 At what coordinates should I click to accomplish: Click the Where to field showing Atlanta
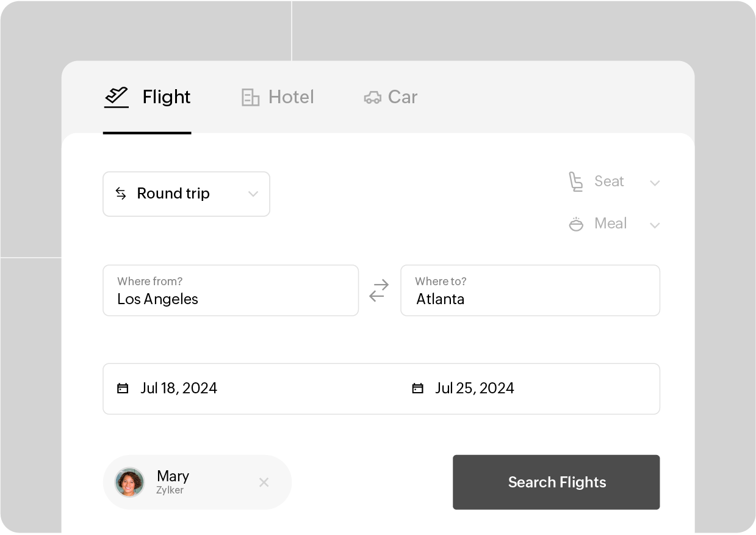tap(530, 291)
